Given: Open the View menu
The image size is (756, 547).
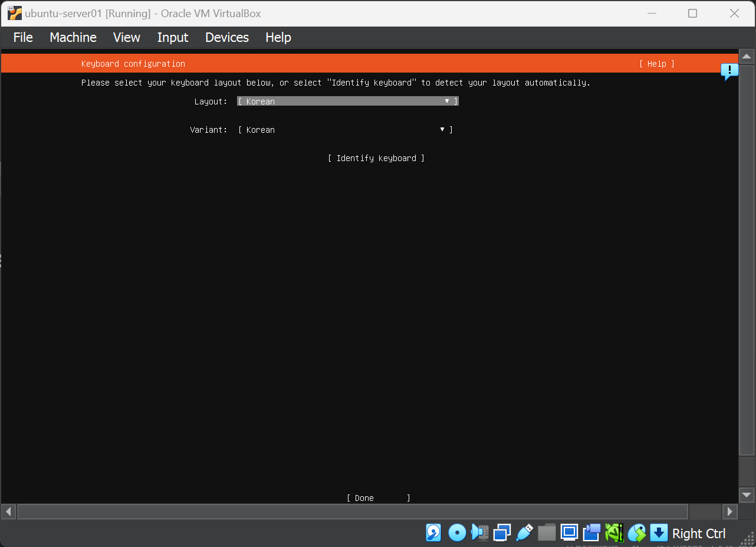Looking at the screenshot, I should tap(127, 37).
